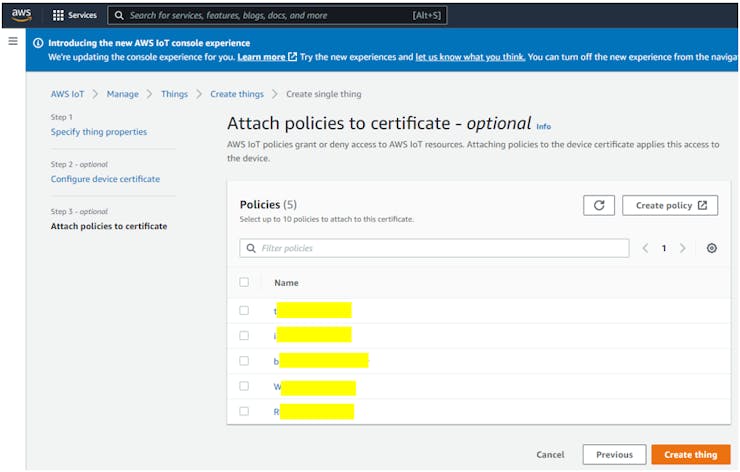Viewport: 740px width, 472px height.
Task: Select all policies with header checkbox
Action: [x=244, y=282]
